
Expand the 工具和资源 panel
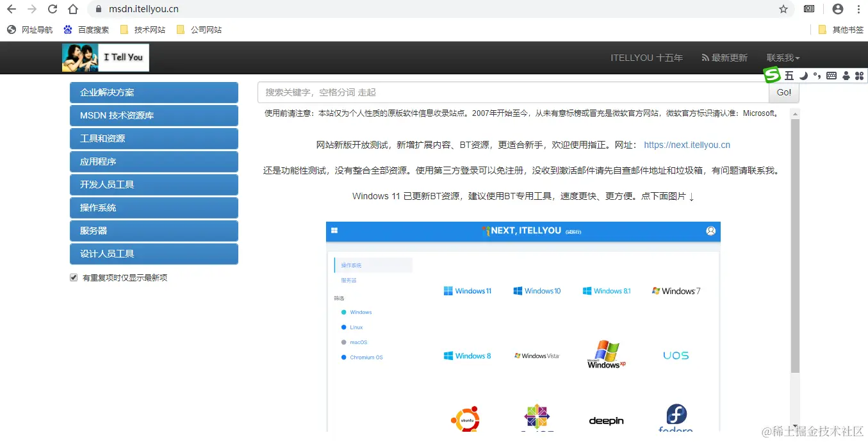pyautogui.click(x=154, y=138)
